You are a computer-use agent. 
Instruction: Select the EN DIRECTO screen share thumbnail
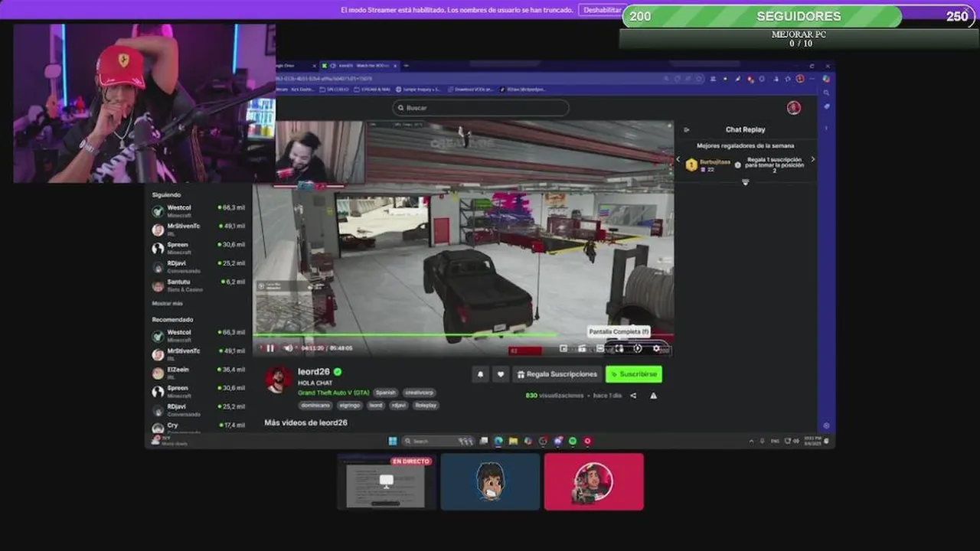point(387,481)
